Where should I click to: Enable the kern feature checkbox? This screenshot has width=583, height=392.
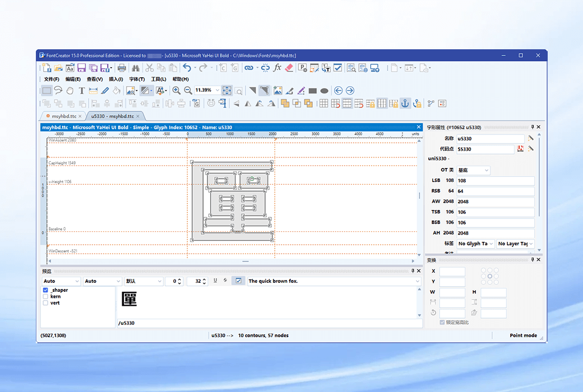45,296
